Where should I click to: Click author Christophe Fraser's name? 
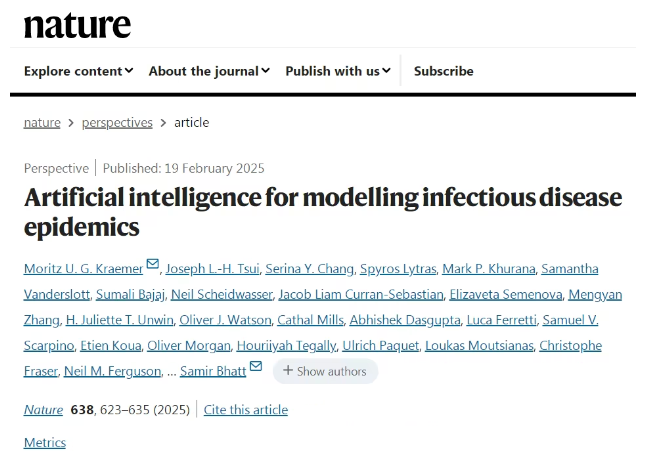pos(570,346)
